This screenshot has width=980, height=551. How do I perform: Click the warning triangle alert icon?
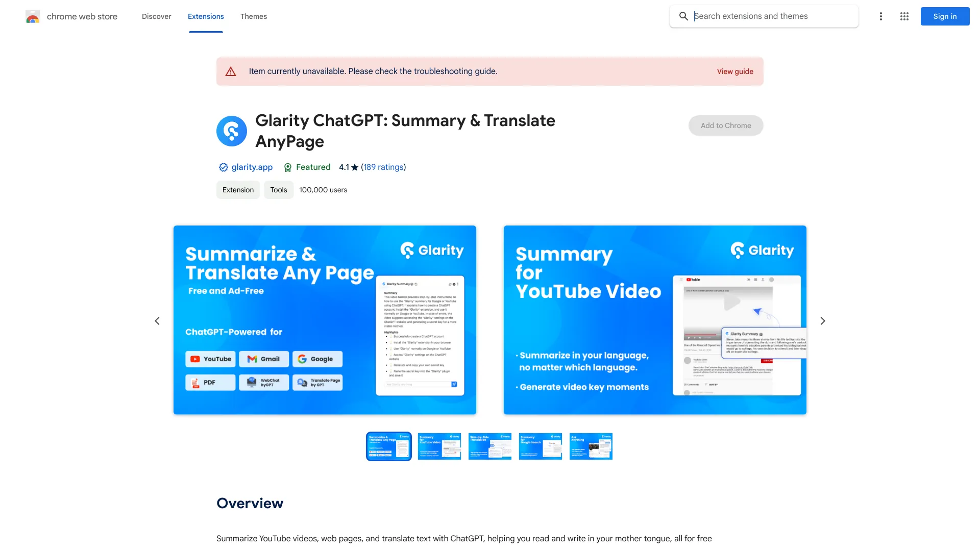click(231, 71)
